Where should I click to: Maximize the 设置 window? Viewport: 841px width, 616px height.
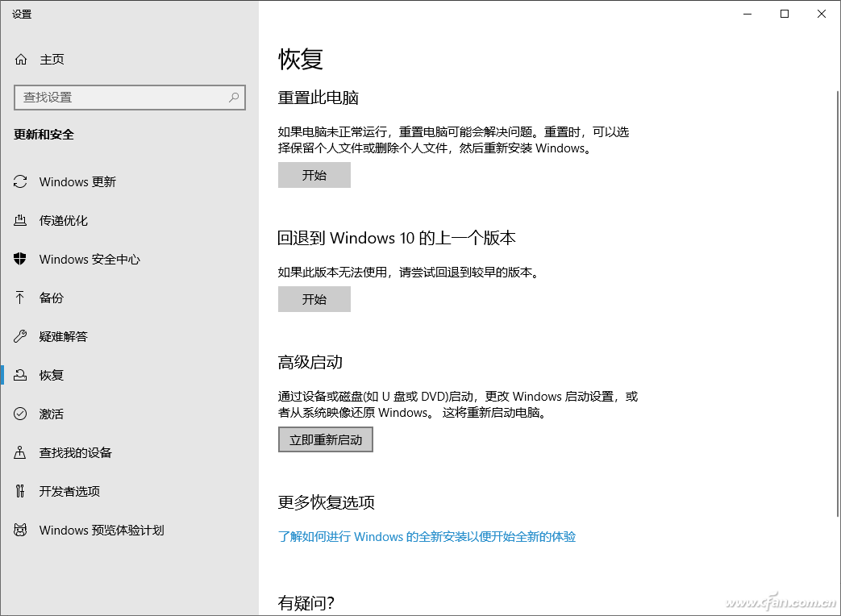click(785, 14)
